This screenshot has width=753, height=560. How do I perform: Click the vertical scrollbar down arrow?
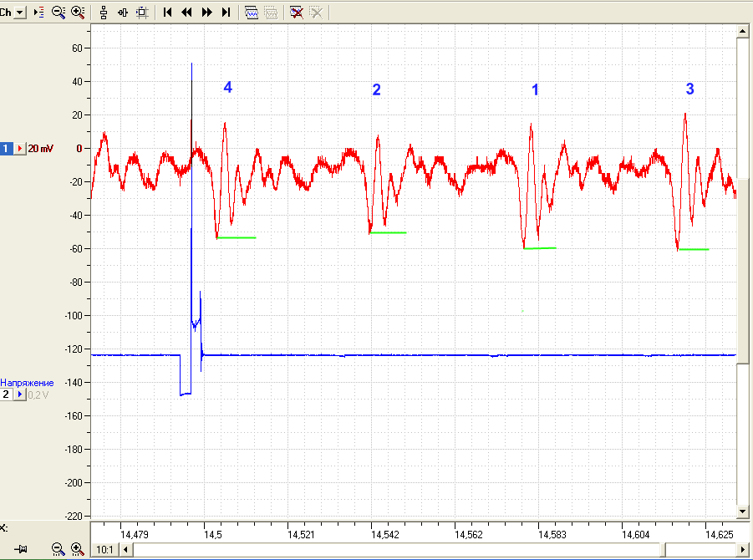coord(742,512)
